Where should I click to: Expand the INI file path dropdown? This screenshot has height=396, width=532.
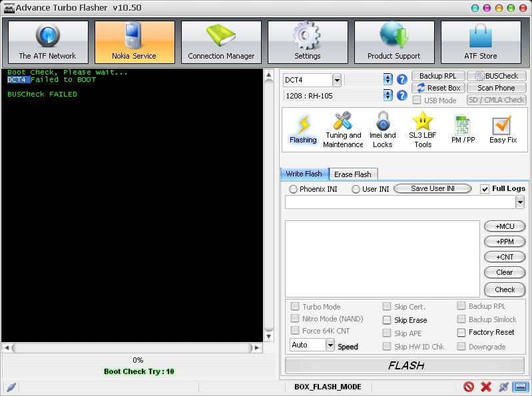(520, 202)
